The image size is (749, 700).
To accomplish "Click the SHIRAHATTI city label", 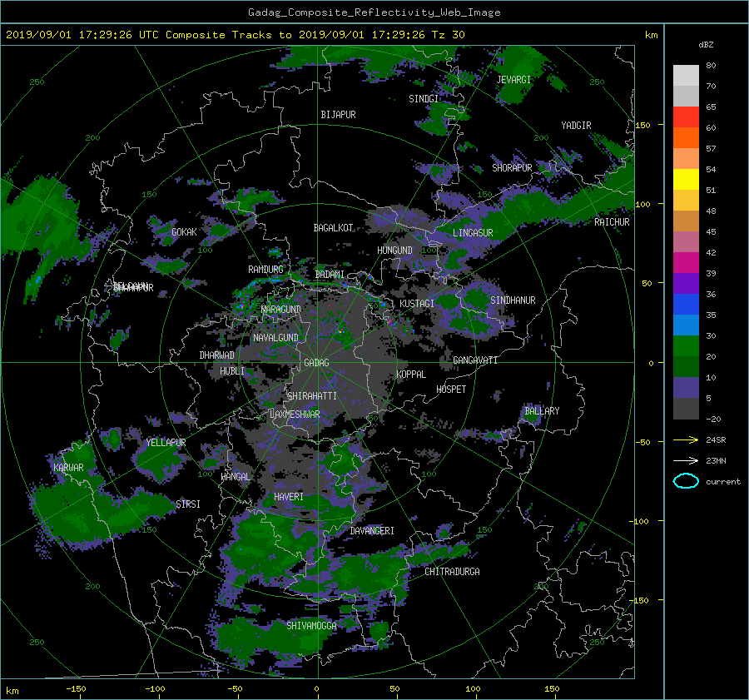I will coord(312,396).
